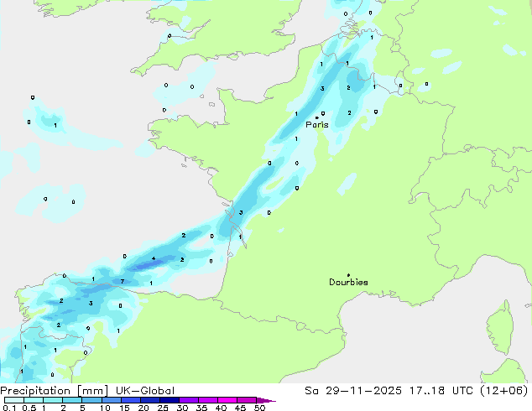The image size is (532, 411).
Task: Click the '17..18 UTC' time text
Action: point(441,391)
